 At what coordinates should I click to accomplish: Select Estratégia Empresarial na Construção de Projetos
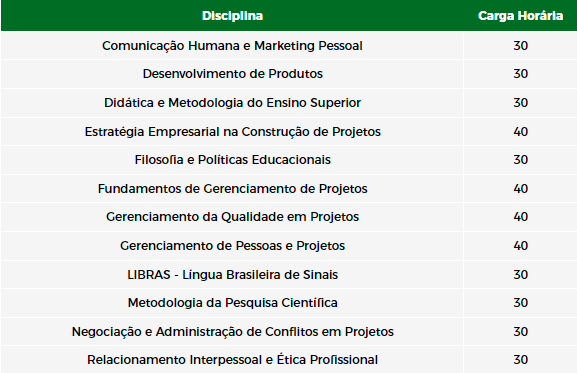(x=233, y=132)
